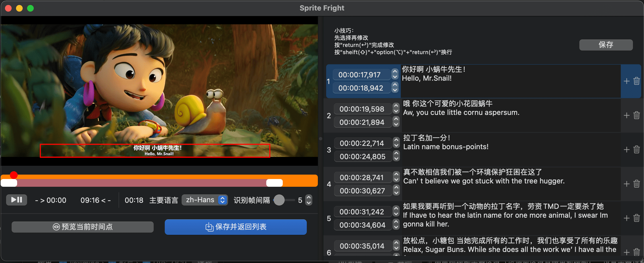Delete the 'Aw, you cute little' subtitle
Image resolution: width=644 pixels, height=263 pixels.
coord(637,115)
